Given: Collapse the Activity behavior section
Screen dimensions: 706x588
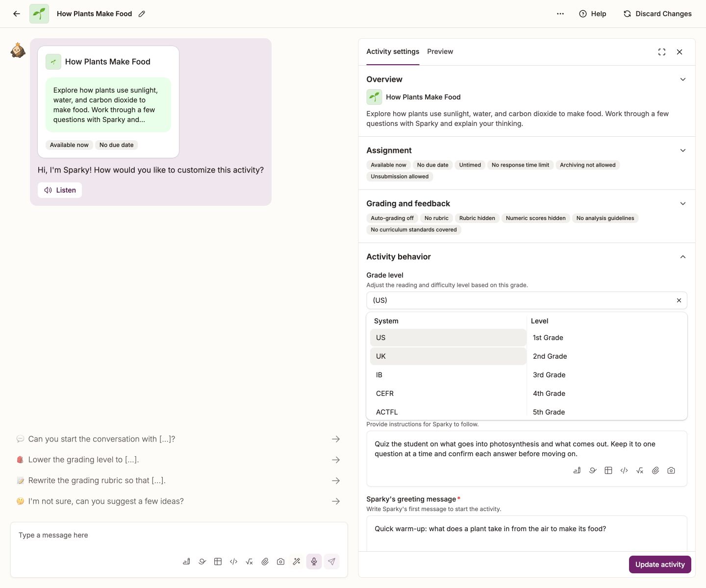Looking at the screenshot, I should tap(683, 257).
